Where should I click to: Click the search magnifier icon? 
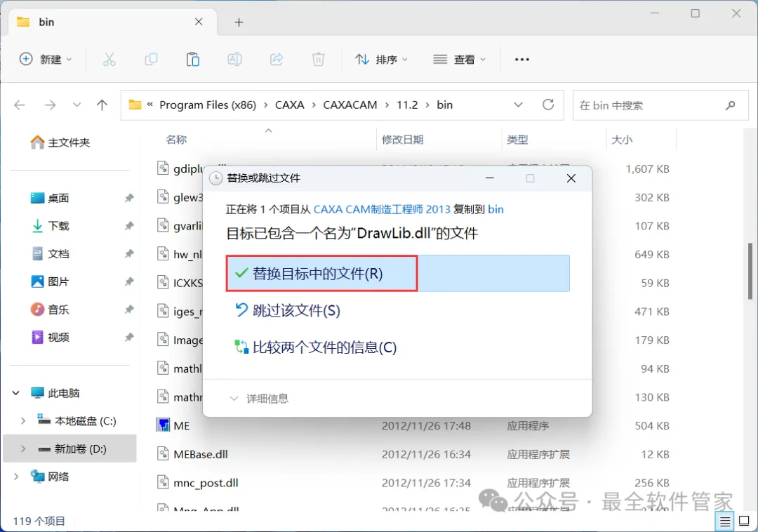731,105
